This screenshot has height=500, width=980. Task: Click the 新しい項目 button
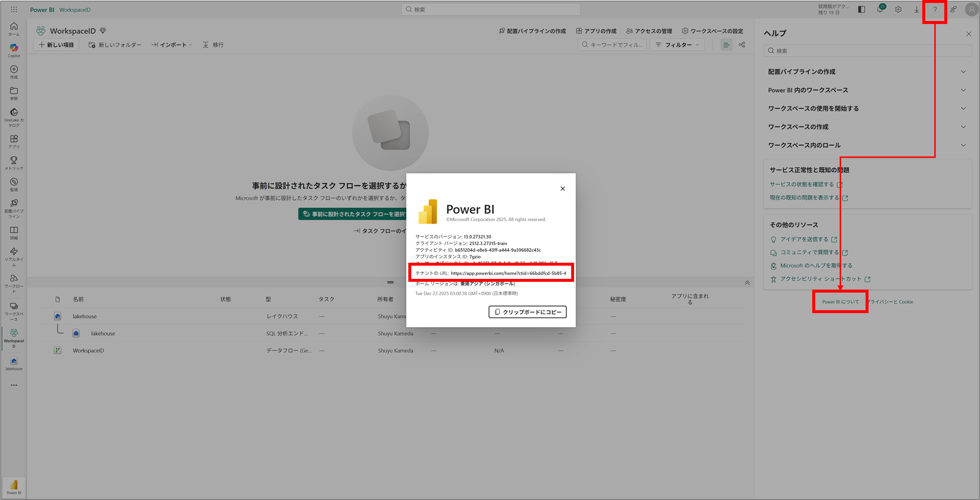point(56,45)
